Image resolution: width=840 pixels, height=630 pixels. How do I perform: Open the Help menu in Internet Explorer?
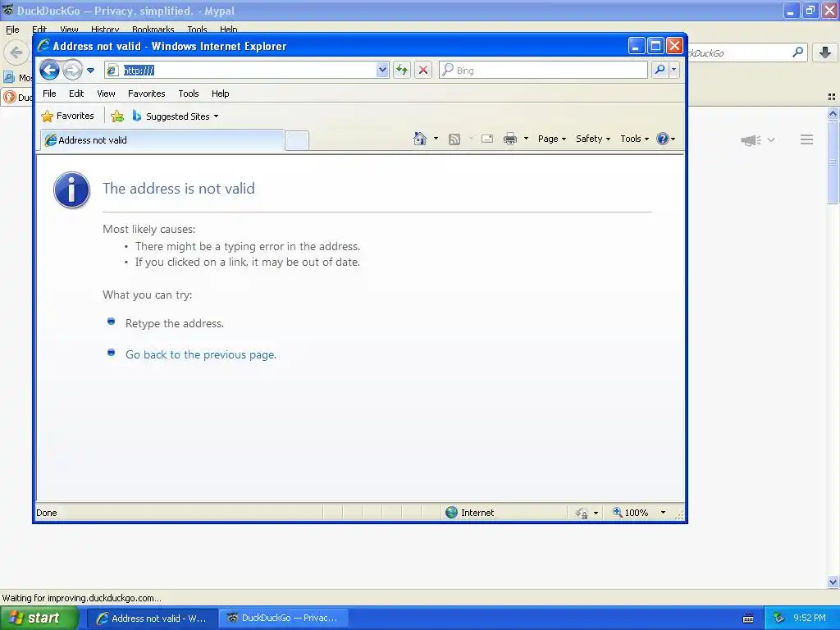tap(220, 94)
